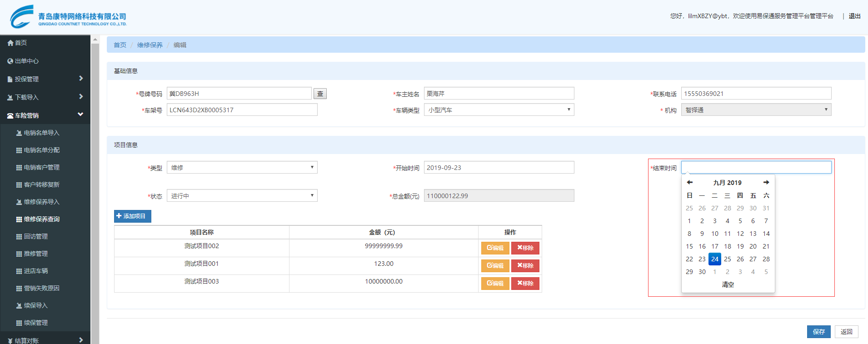Viewport: 868px width, 344px height.
Task: Click the 返回 button
Action: tap(846, 332)
